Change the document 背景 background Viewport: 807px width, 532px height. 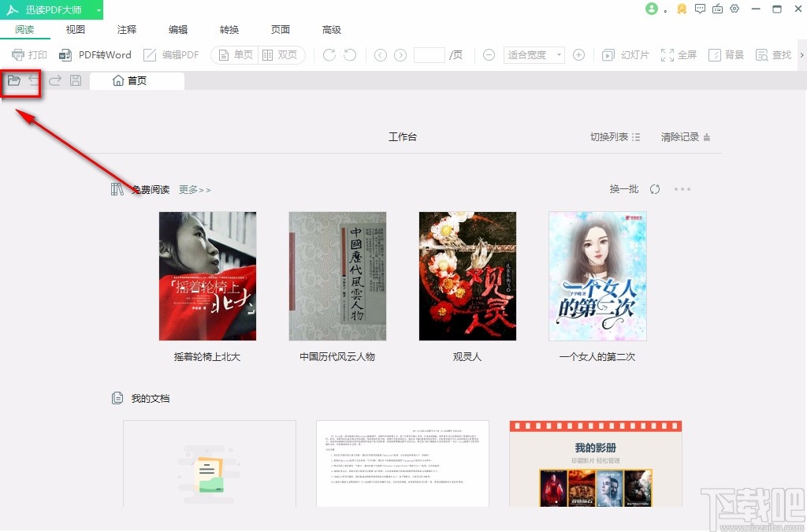726,54
